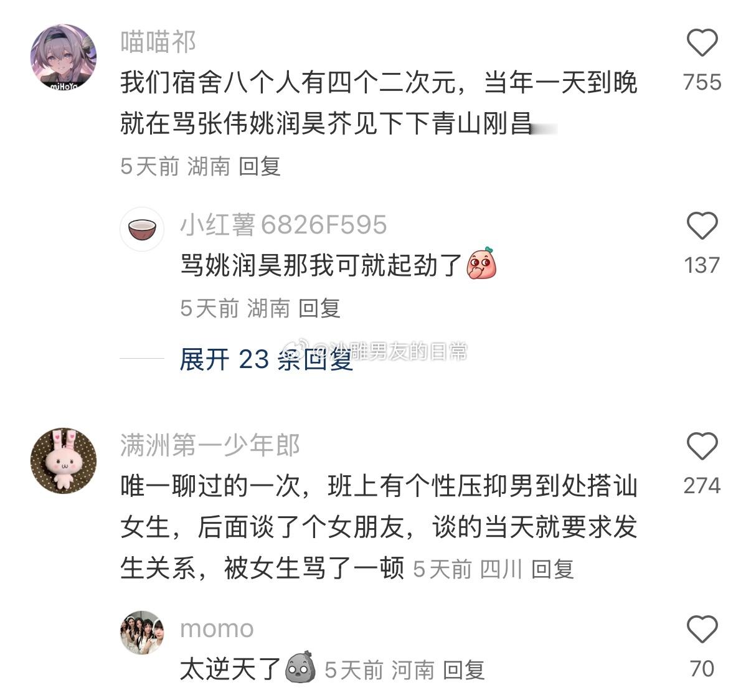Reply to momo's comment
This screenshot has width=751, height=700.
pos(464,670)
